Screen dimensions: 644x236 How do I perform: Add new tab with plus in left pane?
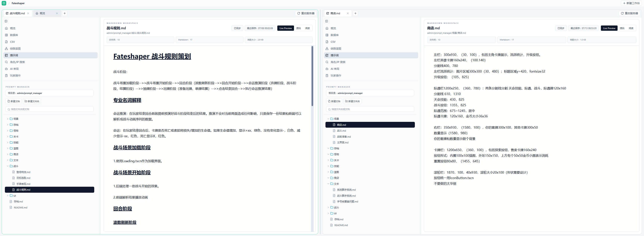(64, 13)
